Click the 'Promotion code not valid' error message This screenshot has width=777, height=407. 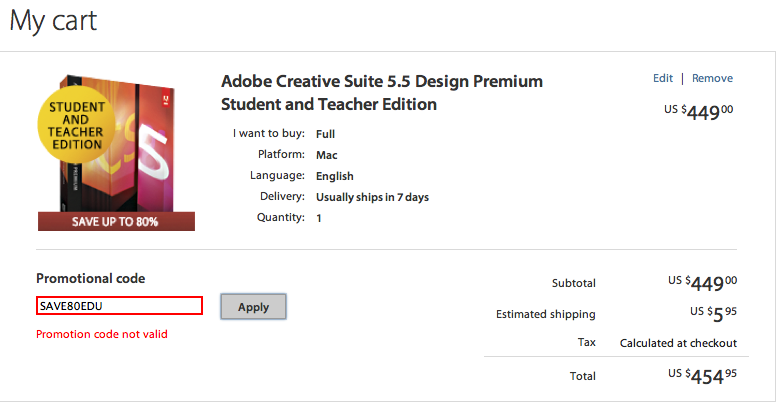[x=102, y=334]
